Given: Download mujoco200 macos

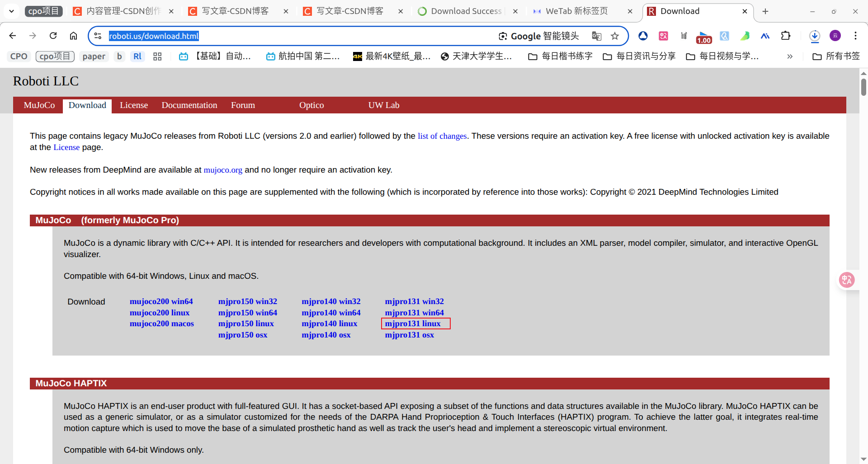Looking at the screenshot, I should click(x=162, y=323).
